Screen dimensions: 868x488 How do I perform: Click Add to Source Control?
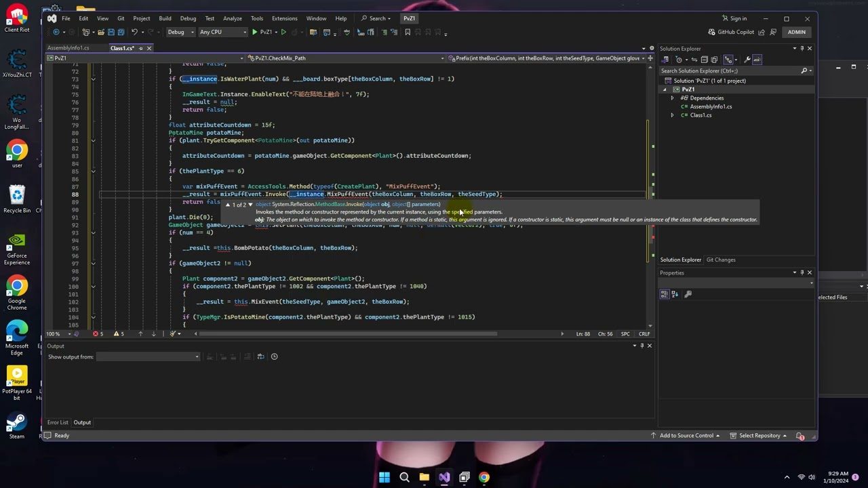tap(685, 436)
